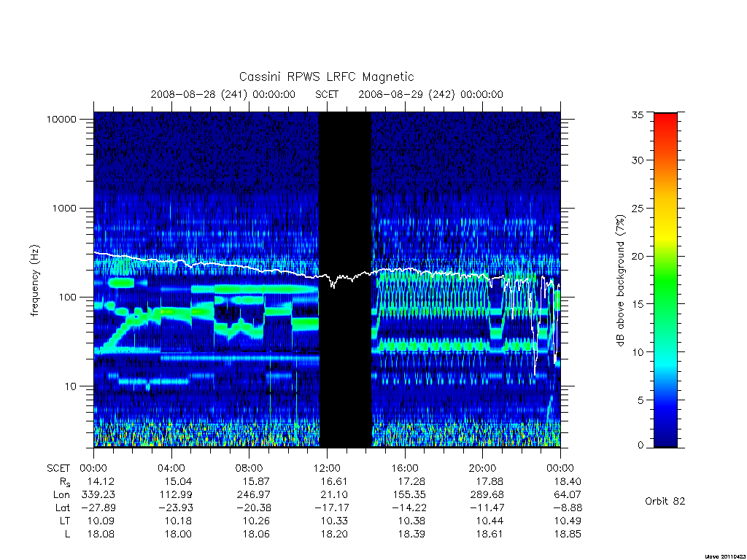Click end time '2008-08-29 (242) 00:00:00'

tap(430, 94)
